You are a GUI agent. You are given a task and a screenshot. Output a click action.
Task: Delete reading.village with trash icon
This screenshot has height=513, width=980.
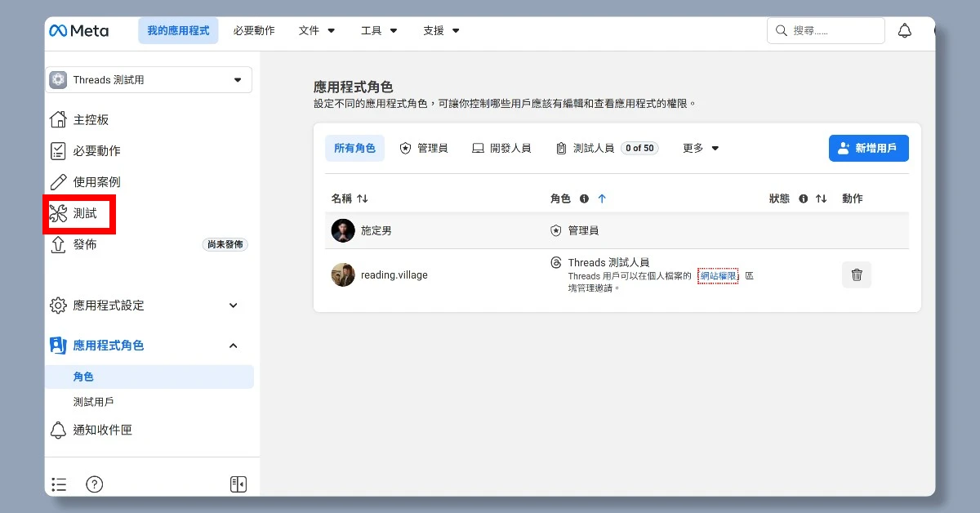pos(857,274)
